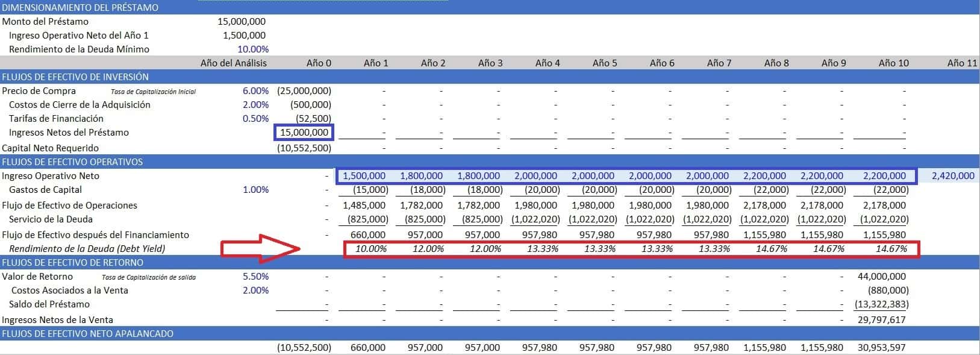Click the Saldo del Préstamo (13,322,383) cell
This screenshot has height=355, width=980.
point(881,304)
